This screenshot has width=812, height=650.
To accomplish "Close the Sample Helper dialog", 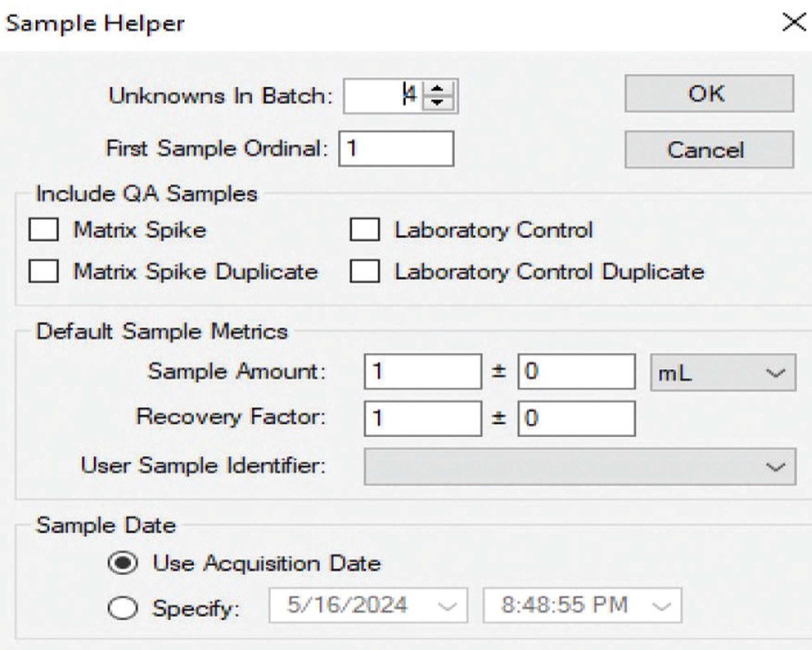I will [x=795, y=21].
